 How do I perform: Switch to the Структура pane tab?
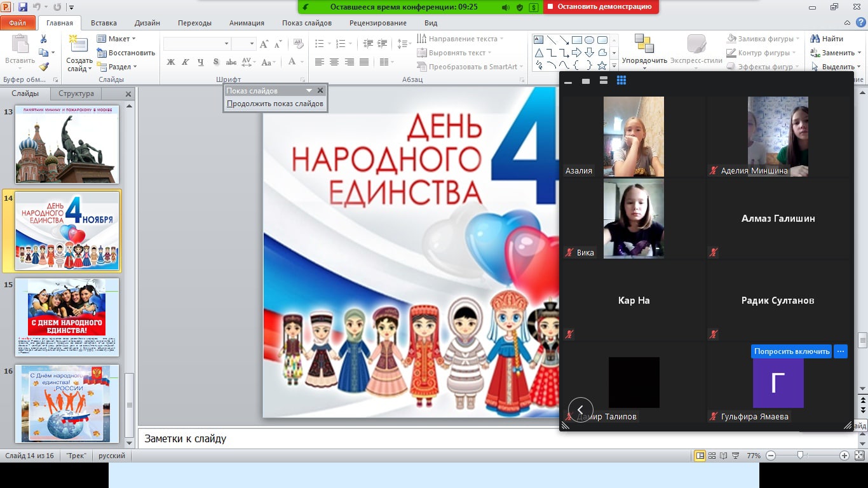[76, 93]
